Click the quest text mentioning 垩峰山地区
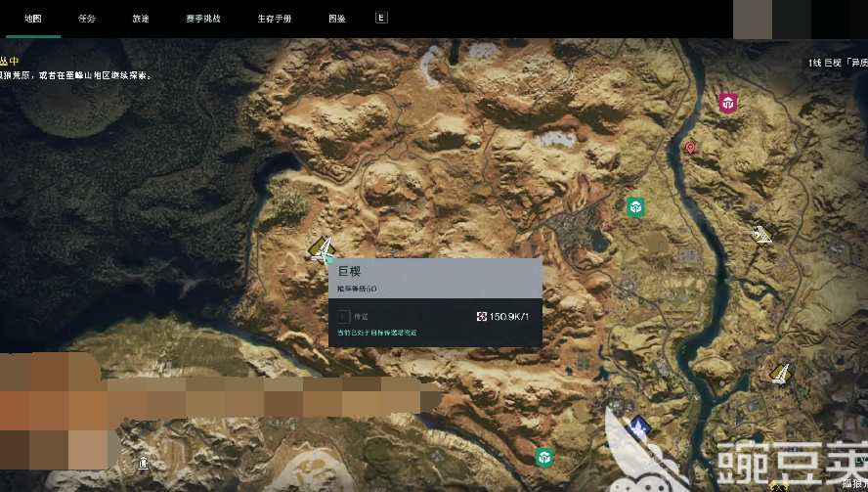 click(76, 75)
